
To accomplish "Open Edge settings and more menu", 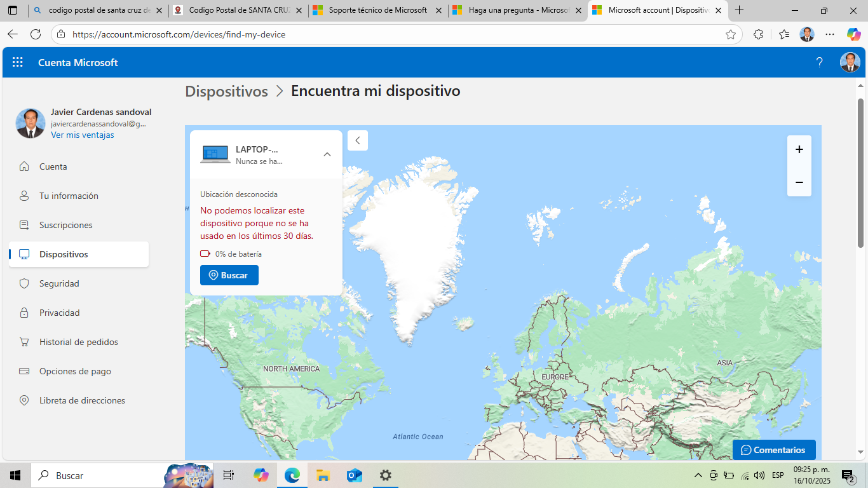I will point(830,34).
